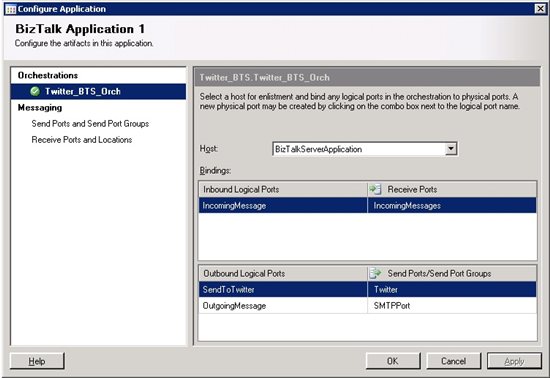Select the Twitter_BTS_Orch orchestration
The width and height of the screenshot is (550, 378).
(99, 92)
